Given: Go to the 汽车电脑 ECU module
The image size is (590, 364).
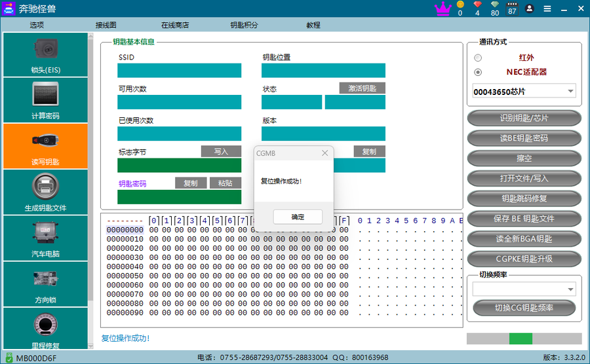Looking at the screenshot, I should click(x=45, y=237).
